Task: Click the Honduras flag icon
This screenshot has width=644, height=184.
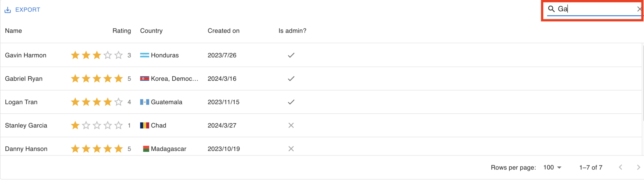Action: (144, 55)
